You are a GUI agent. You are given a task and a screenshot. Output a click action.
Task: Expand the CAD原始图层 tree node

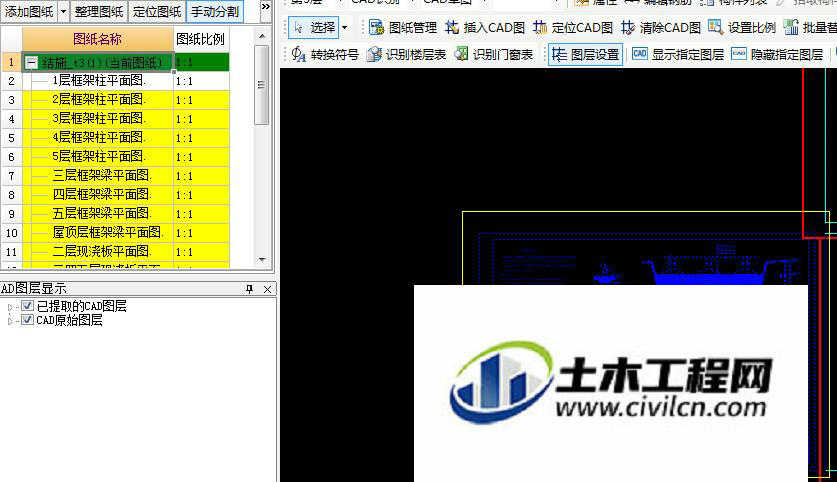[x=10, y=321]
